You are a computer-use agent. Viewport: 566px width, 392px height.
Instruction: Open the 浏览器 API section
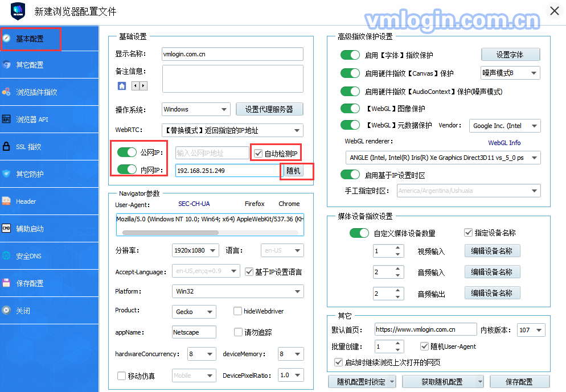pos(49,119)
